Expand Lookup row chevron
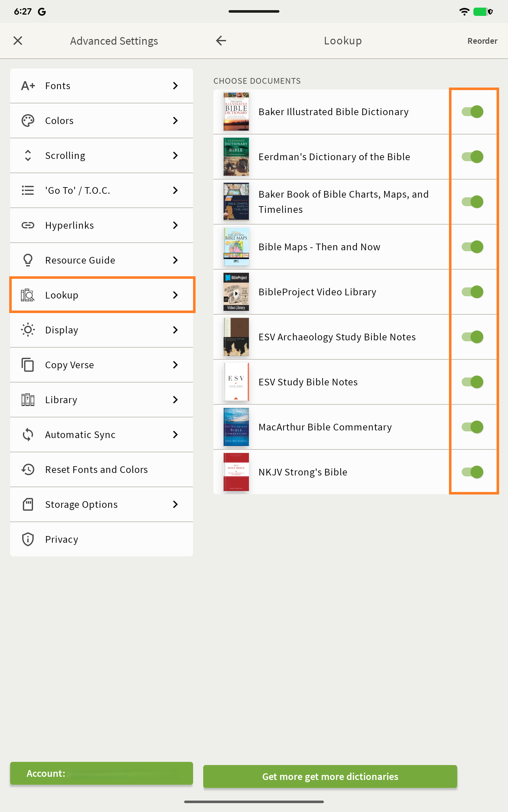Image resolution: width=508 pixels, height=812 pixels. pyautogui.click(x=175, y=295)
